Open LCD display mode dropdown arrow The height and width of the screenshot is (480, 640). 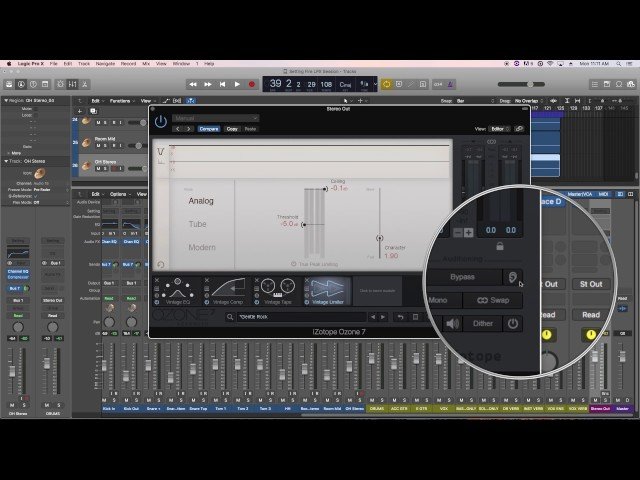point(375,84)
